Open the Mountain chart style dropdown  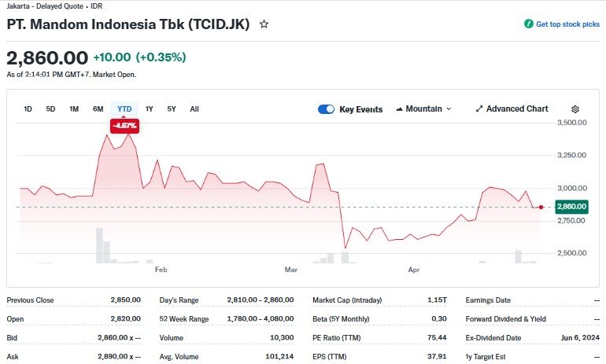tap(425, 109)
